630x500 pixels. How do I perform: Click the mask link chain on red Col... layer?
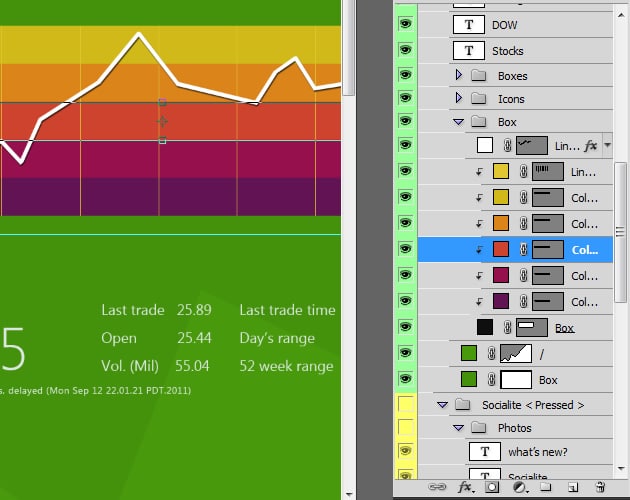point(523,250)
